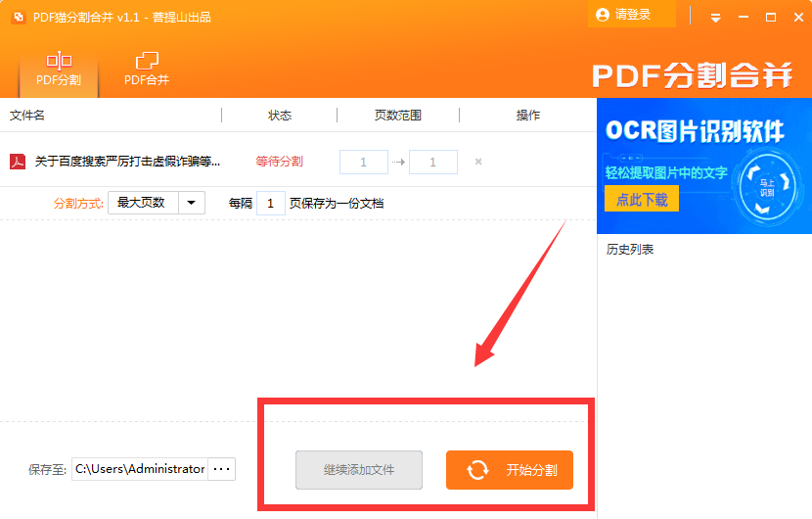The image size is (812, 519).
Task: Click 点此下载 in the OCR ad
Action: coord(642,200)
